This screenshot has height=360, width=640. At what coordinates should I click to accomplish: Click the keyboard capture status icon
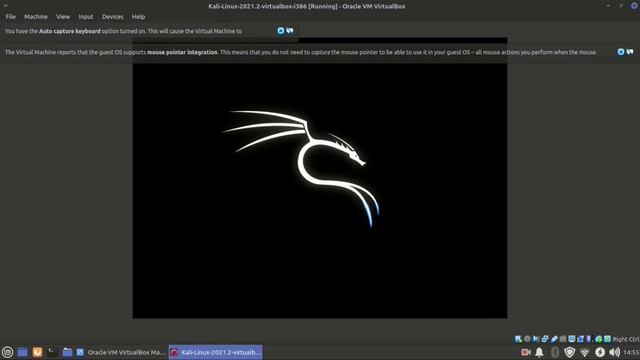[607, 339]
